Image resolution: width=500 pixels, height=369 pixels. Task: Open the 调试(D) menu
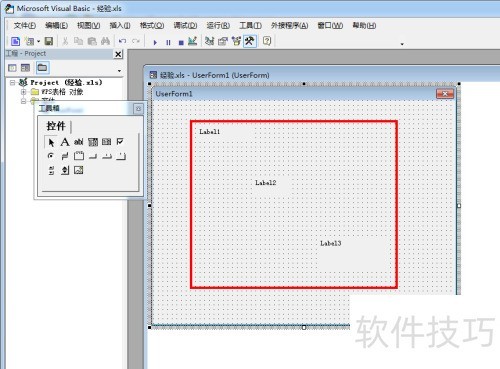[x=185, y=25]
